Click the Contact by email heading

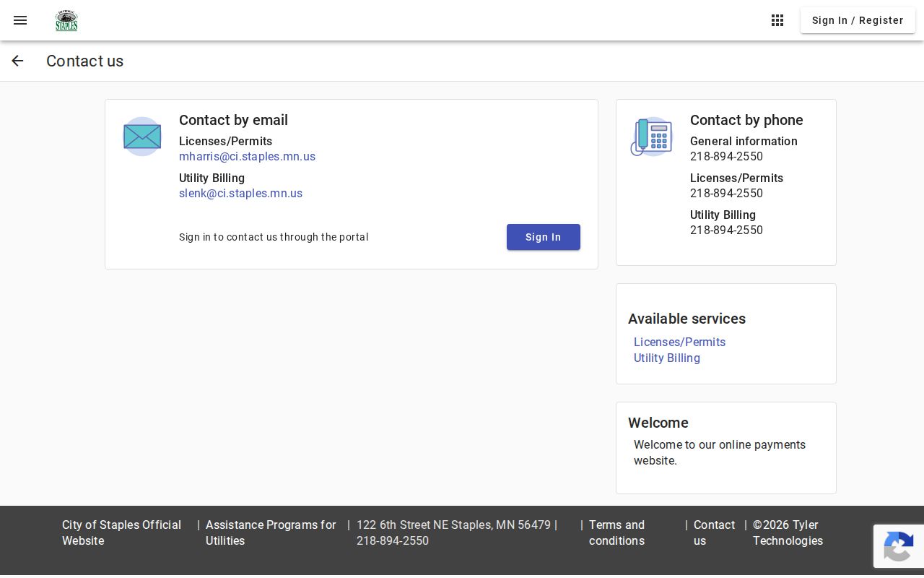click(233, 121)
